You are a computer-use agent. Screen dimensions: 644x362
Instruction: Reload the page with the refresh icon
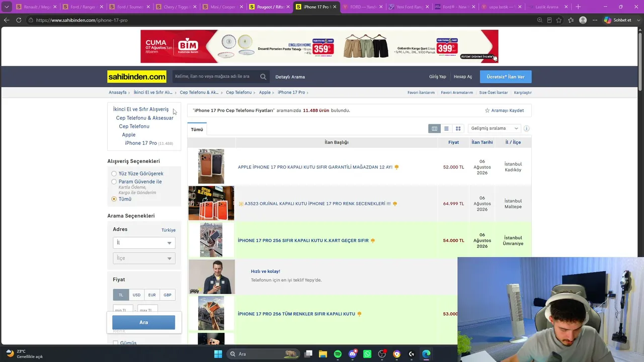pos(19,20)
